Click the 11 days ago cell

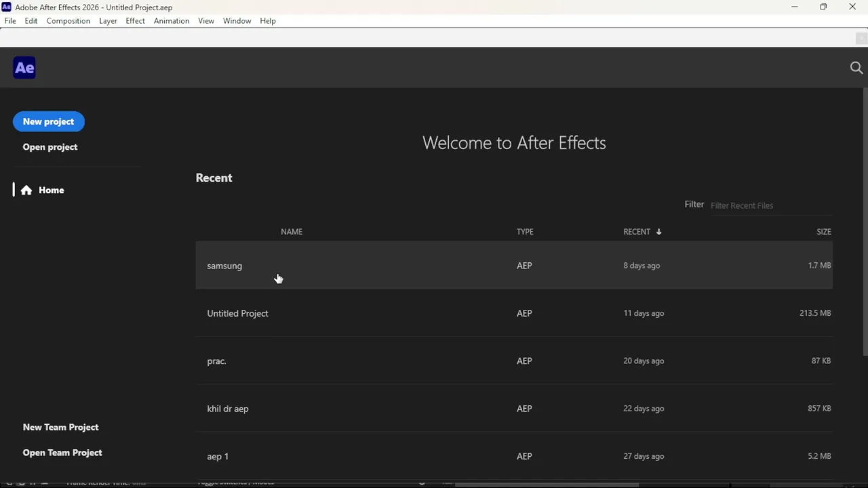tap(644, 313)
